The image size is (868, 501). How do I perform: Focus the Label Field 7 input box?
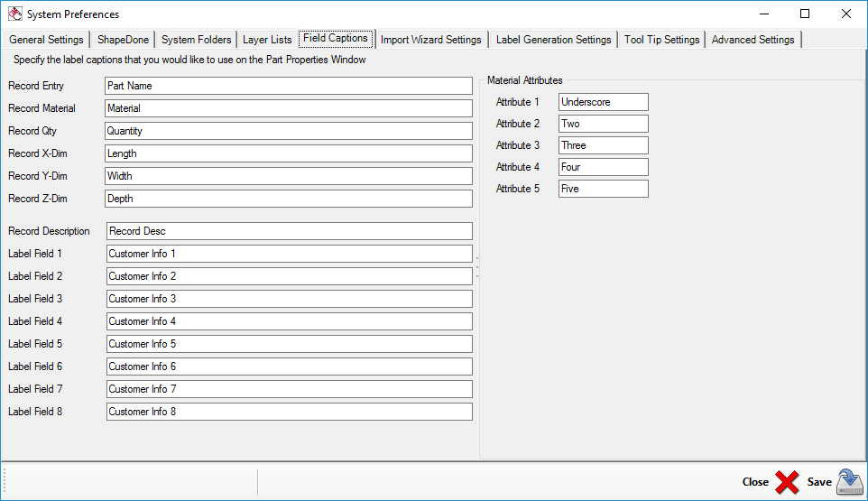[290, 389]
